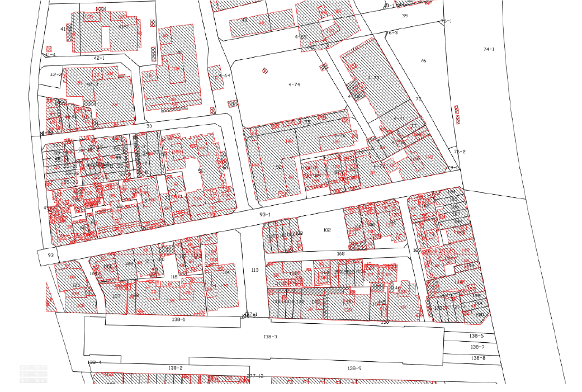Select building parcel label 42-3
582x392 pixels.
(92, 84)
